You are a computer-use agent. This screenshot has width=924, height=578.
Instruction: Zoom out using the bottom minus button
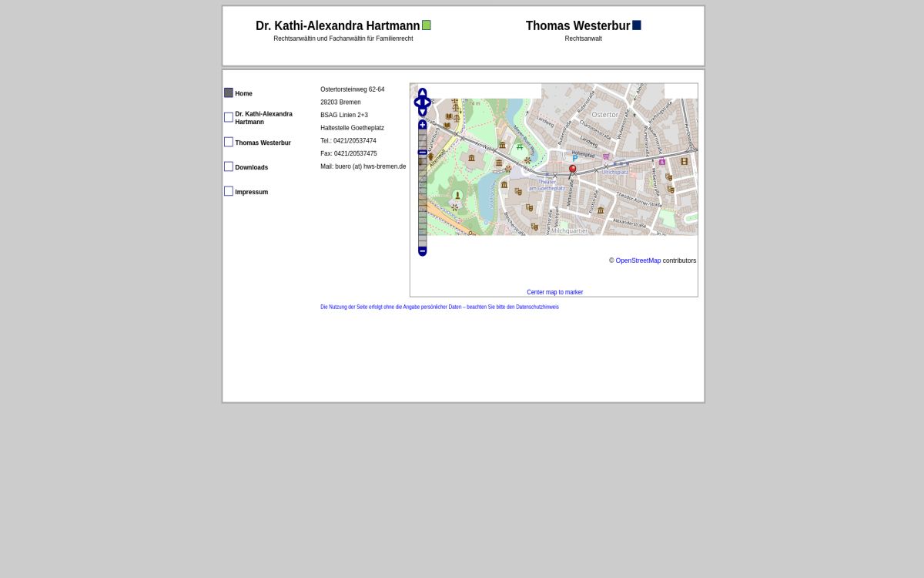tap(422, 251)
